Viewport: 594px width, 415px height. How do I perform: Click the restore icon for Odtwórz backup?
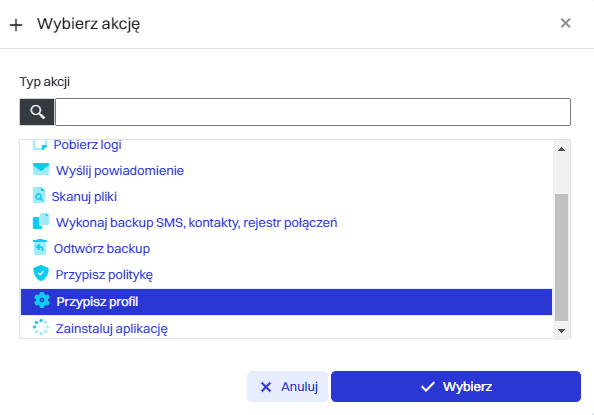[40, 247]
